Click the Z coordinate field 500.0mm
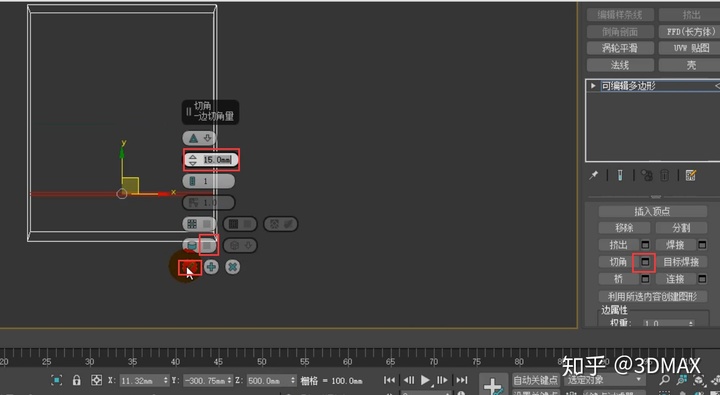 click(268, 381)
